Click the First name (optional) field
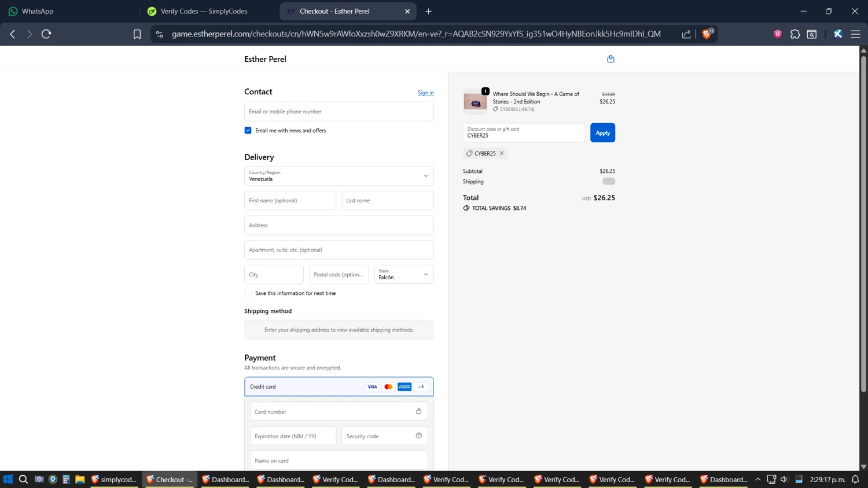The height and width of the screenshot is (488, 868). pos(290,201)
